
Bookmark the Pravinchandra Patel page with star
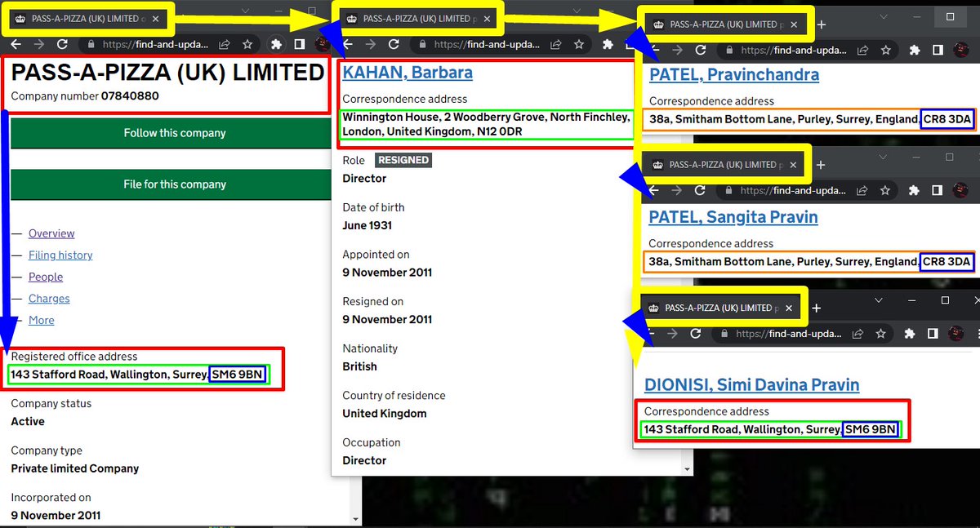(885, 51)
